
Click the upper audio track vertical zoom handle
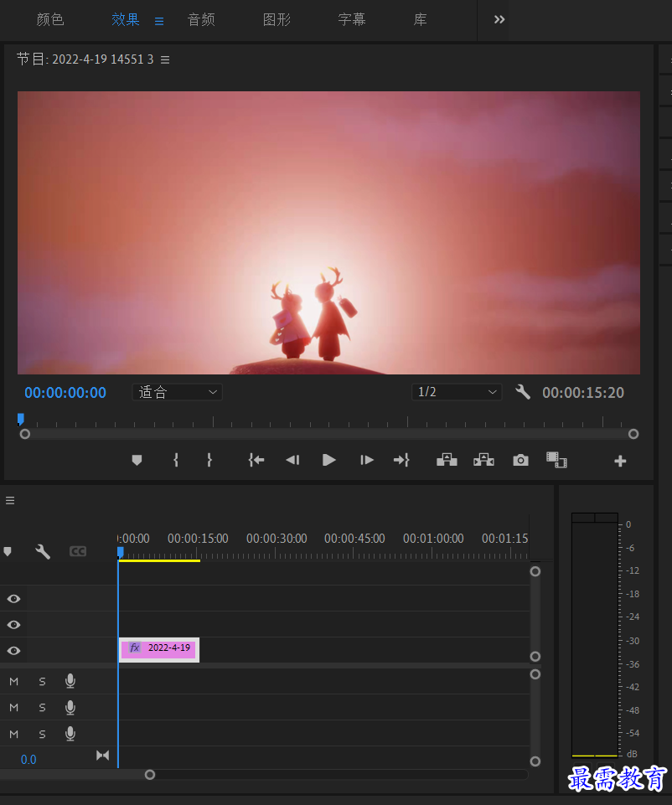[x=535, y=674]
